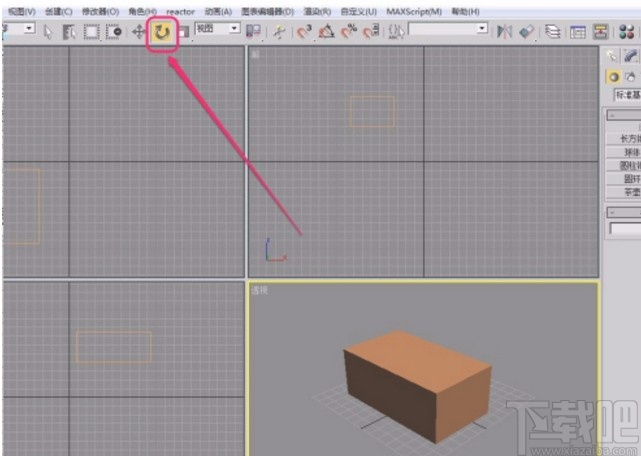
Task: Activate the Select and Rotate tool
Action: pyautogui.click(x=162, y=32)
